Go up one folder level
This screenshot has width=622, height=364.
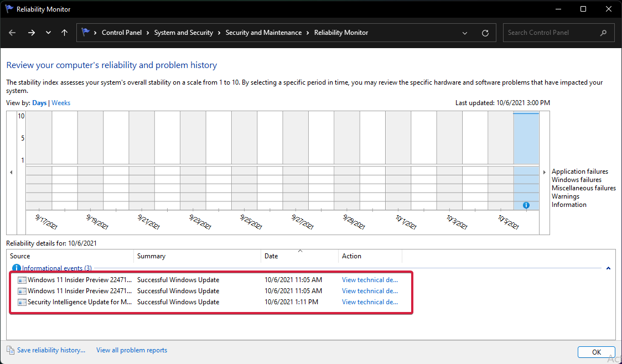click(x=65, y=33)
